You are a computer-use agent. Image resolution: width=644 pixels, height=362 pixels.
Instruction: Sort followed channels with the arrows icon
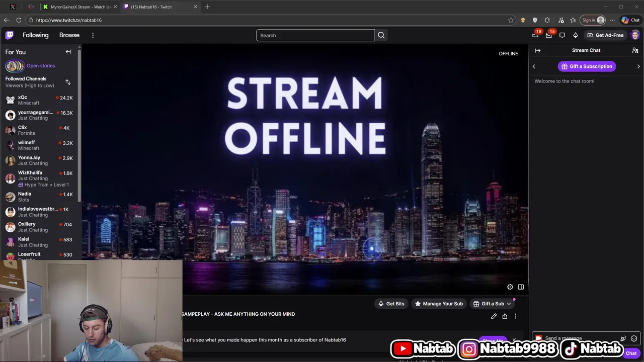click(x=68, y=82)
